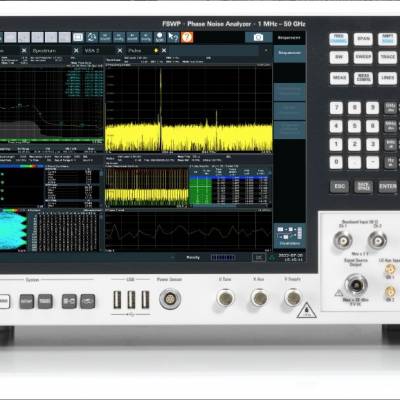Push the ENTER key
This screenshot has height=400, width=400.
(x=388, y=186)
